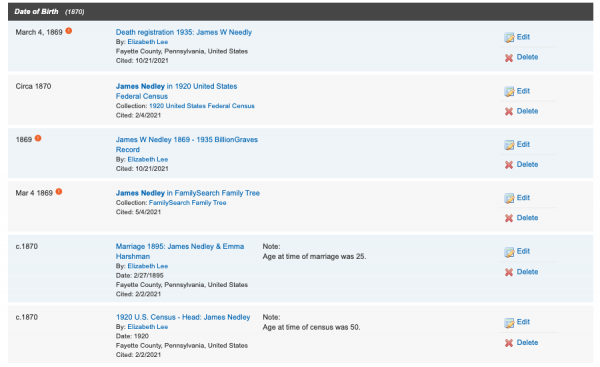Click the Delete text in the Circa 1870 row
Viewport: 600px width, 367px height.
coord(527,111)
